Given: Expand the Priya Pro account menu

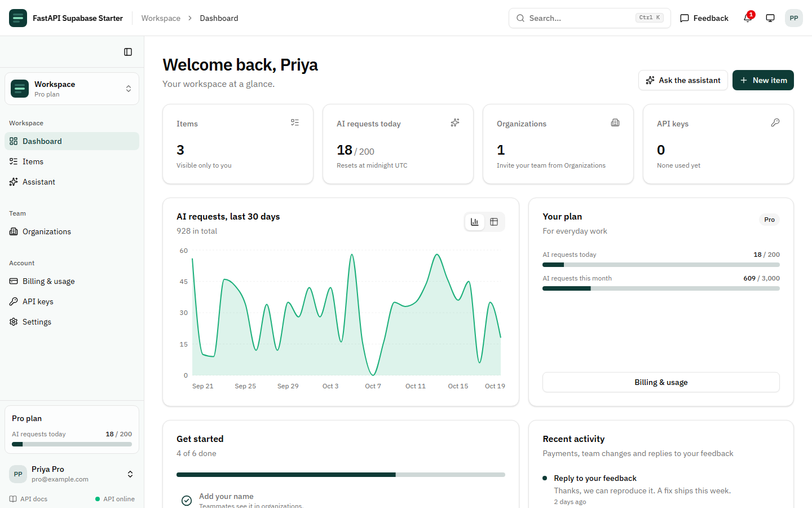Looking at the screenshot, I should tap(72, 474).
